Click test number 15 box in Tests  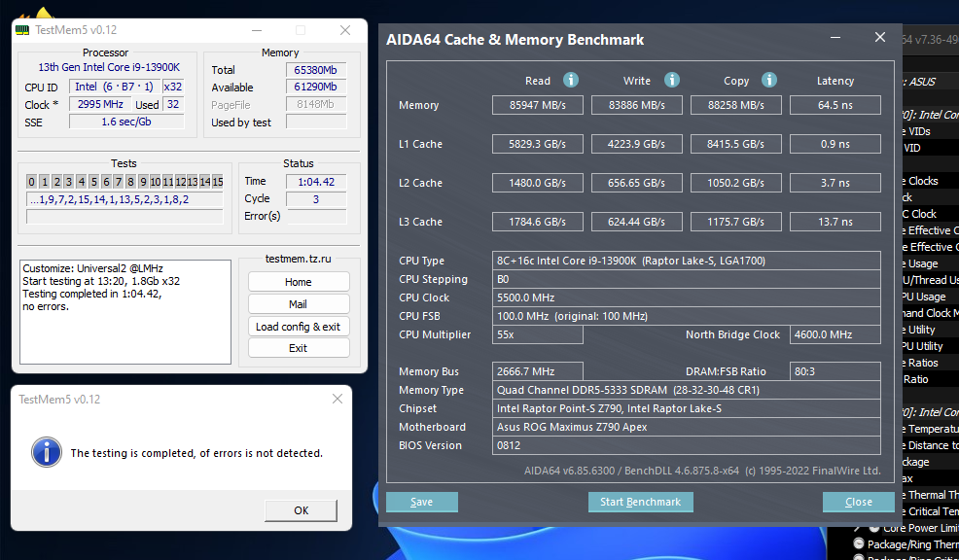(x=218, y=182)
